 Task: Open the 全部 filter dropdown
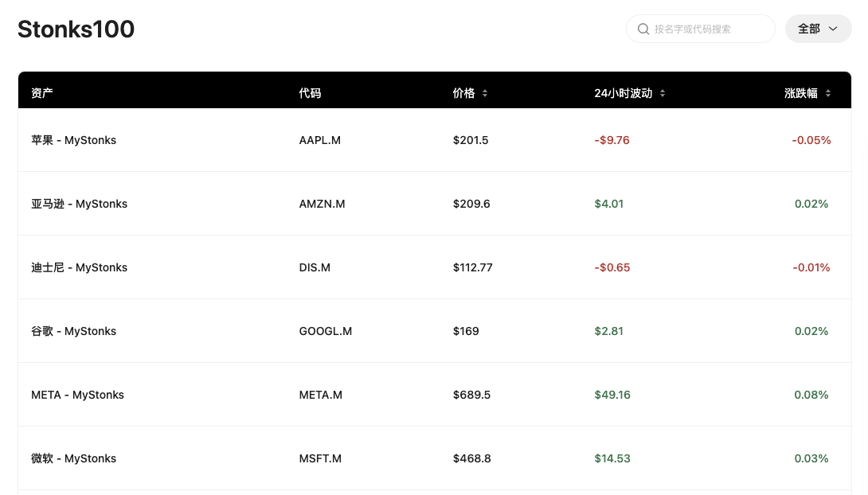click(818, 29)
